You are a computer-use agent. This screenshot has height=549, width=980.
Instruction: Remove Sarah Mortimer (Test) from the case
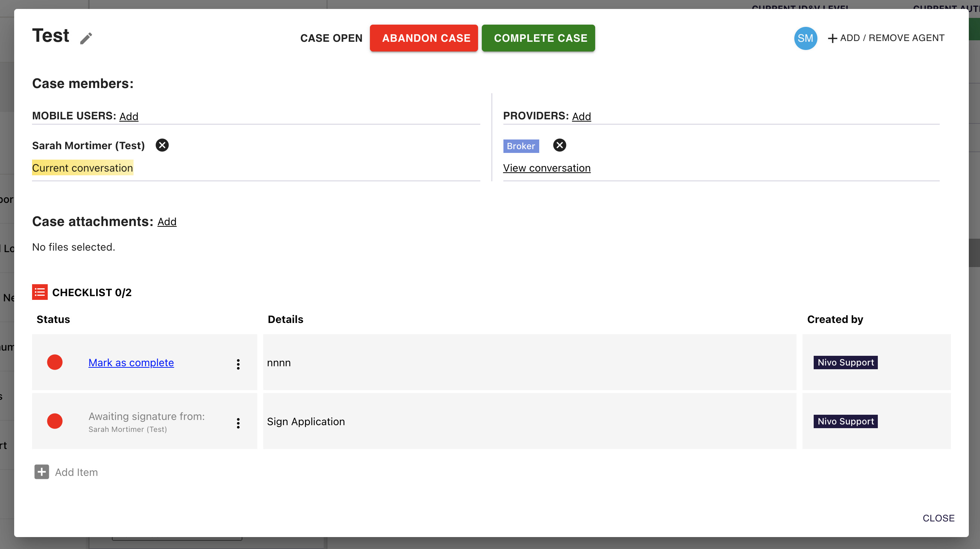(x=162, y=145)
